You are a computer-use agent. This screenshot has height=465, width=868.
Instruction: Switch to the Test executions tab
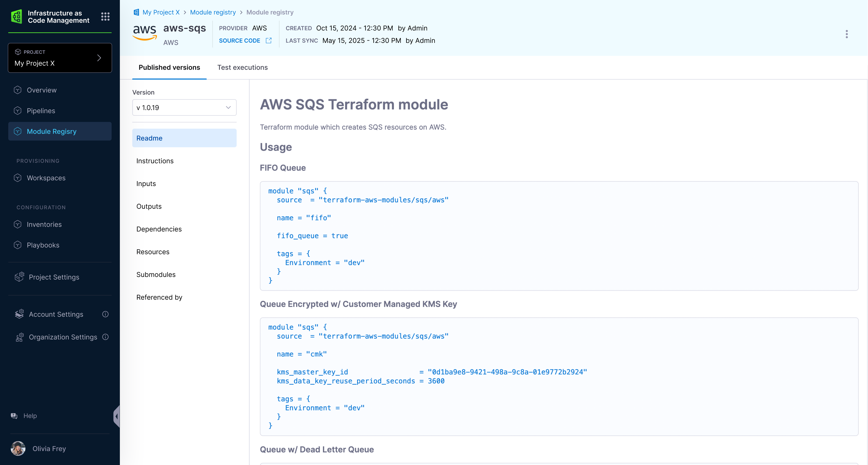pos(242,67)
